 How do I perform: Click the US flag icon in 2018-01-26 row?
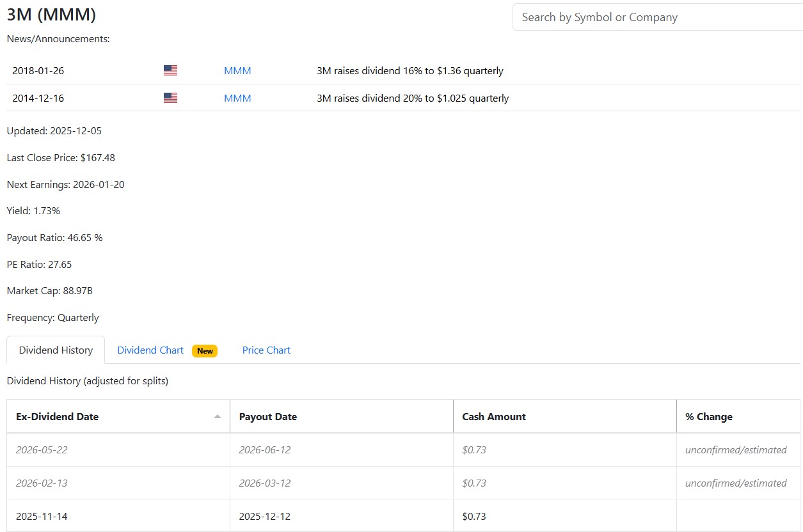170,70
